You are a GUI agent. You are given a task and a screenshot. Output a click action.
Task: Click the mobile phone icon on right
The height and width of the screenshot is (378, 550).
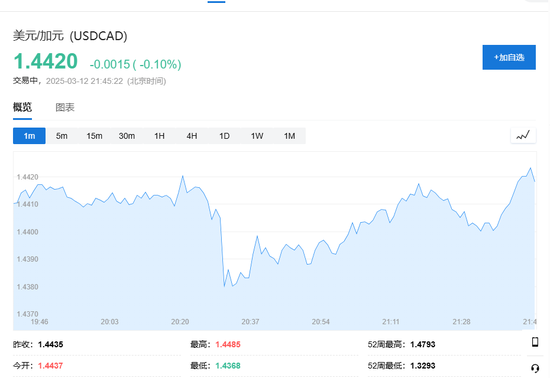535,342
